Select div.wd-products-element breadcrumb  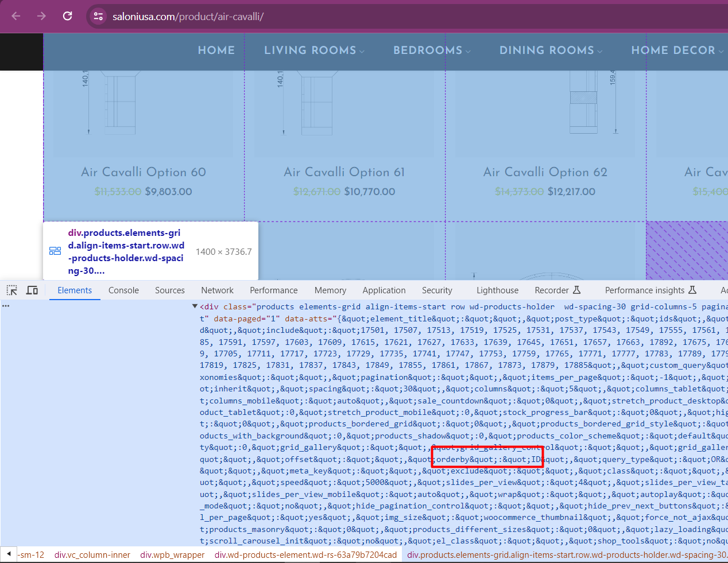click(x=305, y=555)
